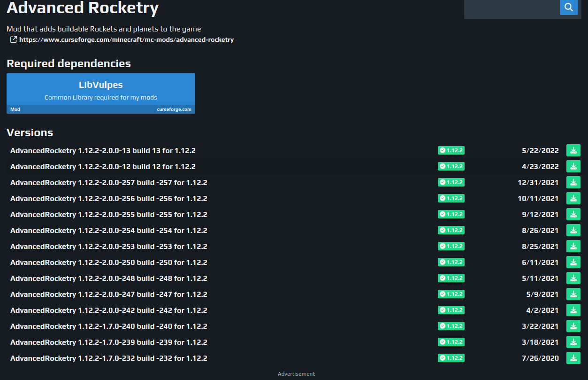Click the Required dependencies heading
This screenshot has width=588, height=380.
69,63
